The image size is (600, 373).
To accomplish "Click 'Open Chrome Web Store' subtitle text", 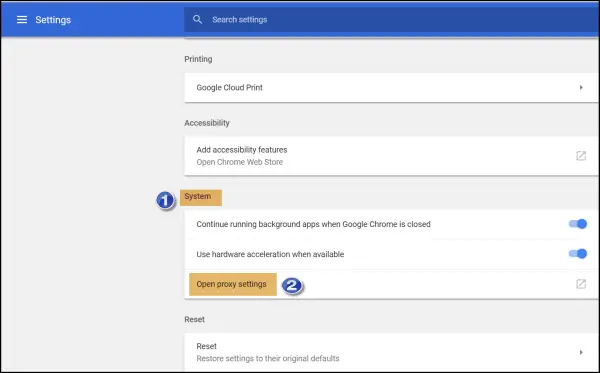I will (x=240, y=162).
